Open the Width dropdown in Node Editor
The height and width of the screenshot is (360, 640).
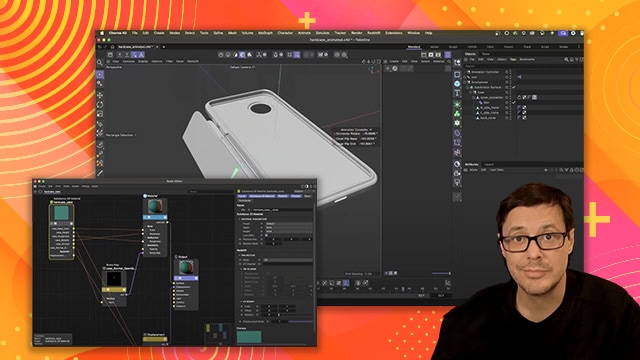pyautogui.click(x=289, y=227)
